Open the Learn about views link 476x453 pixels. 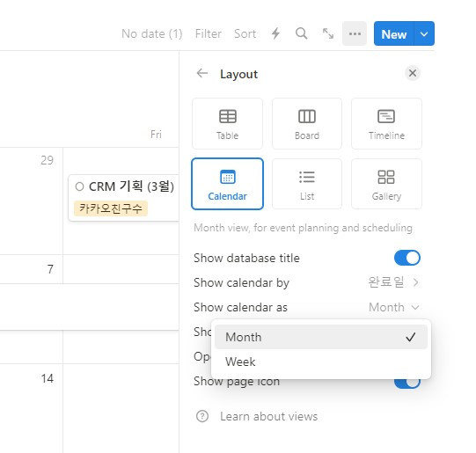269,416
